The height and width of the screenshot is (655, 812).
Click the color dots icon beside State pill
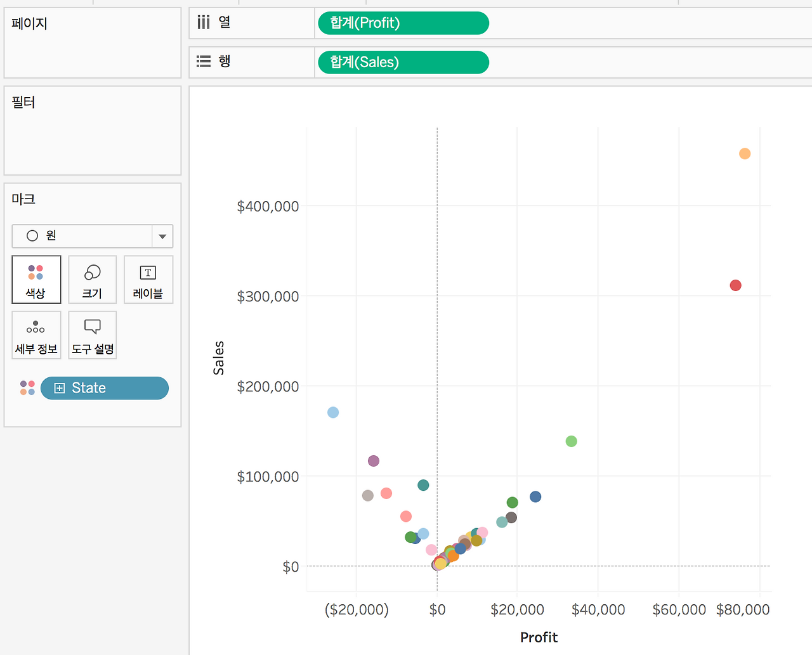coord(27,388)
